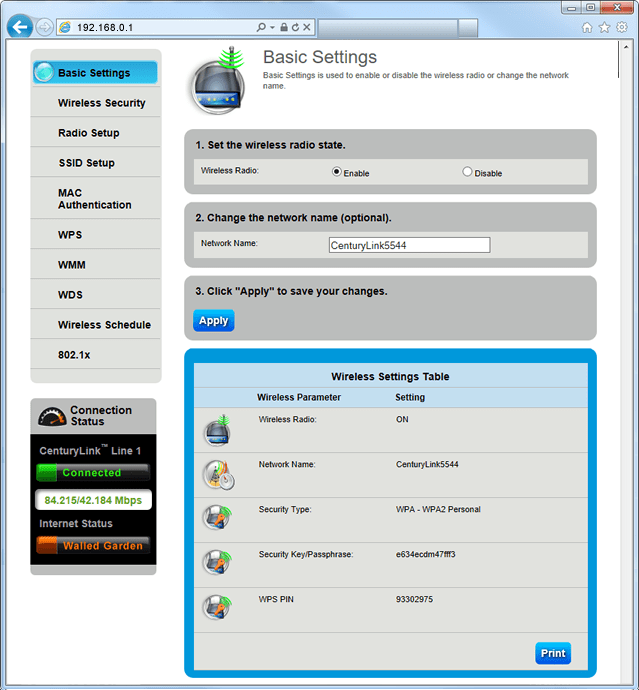Click the passphrase value e634ecdm47fff3
Screen dimensions: 639x690
coord(425,554)
